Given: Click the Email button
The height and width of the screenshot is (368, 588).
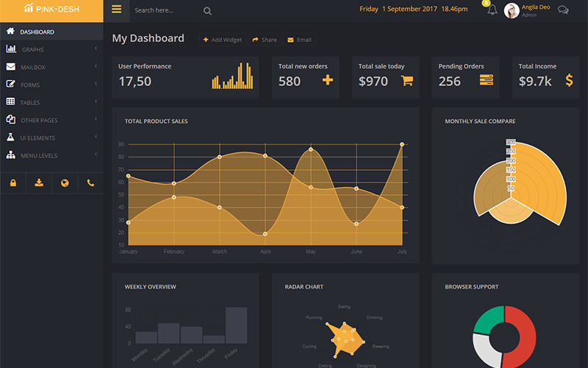Looking at the screenshot, I should 299,40.
